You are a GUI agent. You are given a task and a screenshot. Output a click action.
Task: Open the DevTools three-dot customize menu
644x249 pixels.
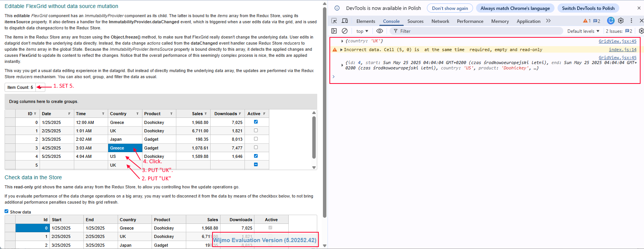pos(631,21)
